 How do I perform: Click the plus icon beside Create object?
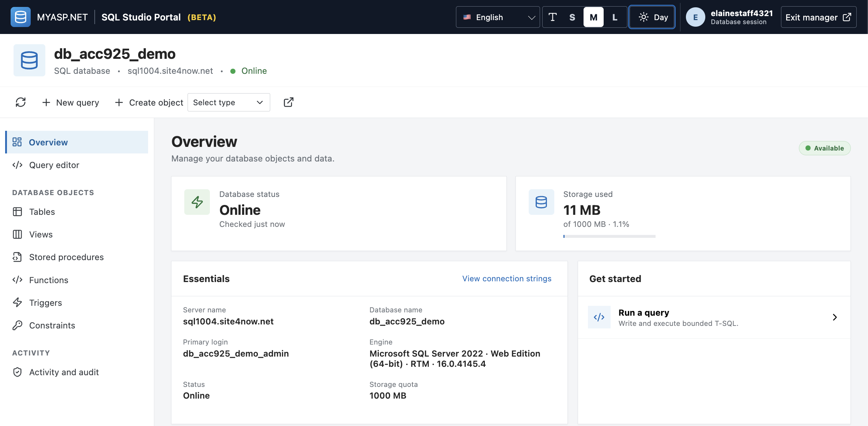(x=119, y=103)
